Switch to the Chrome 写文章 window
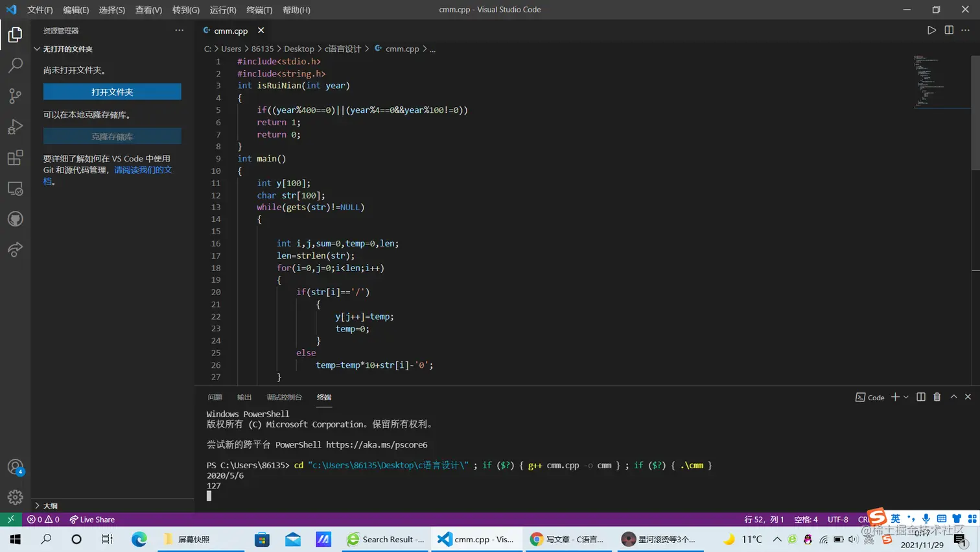 click(568, 539)
